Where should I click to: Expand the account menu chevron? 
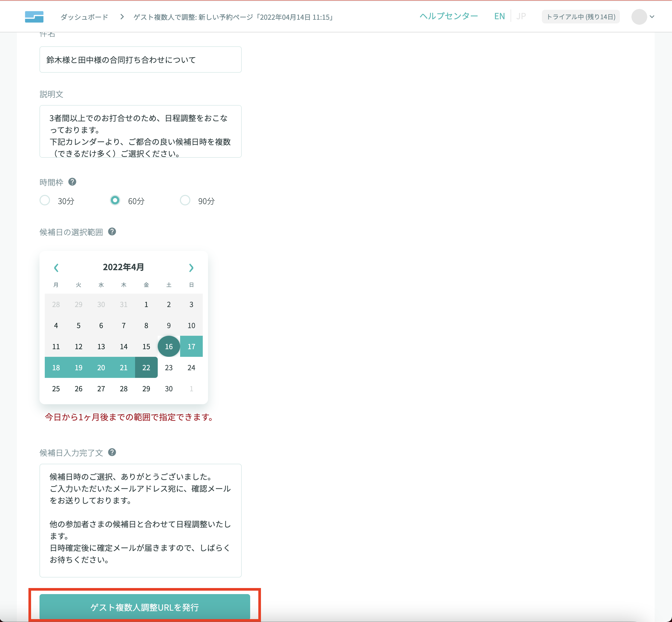pyautogui.click(x=652, y=17)
